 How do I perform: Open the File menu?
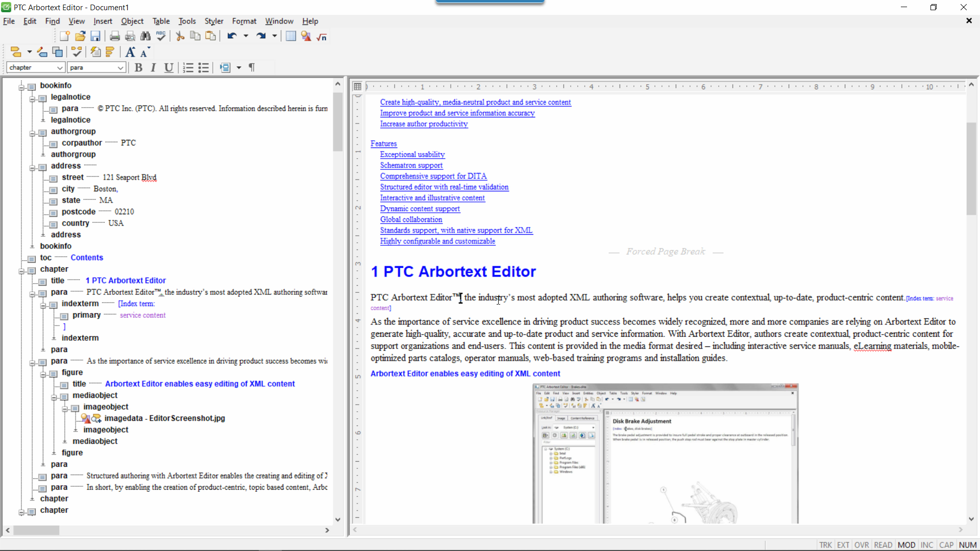tap(9, 21)
